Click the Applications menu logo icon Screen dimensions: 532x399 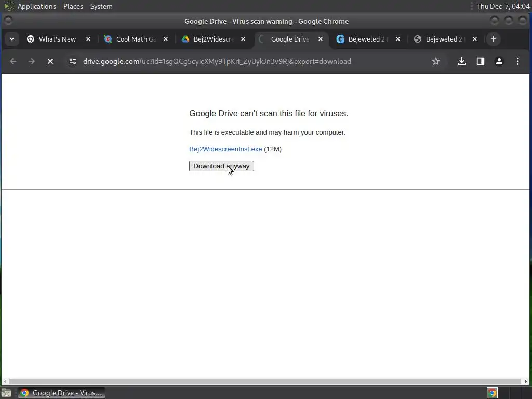8,6
